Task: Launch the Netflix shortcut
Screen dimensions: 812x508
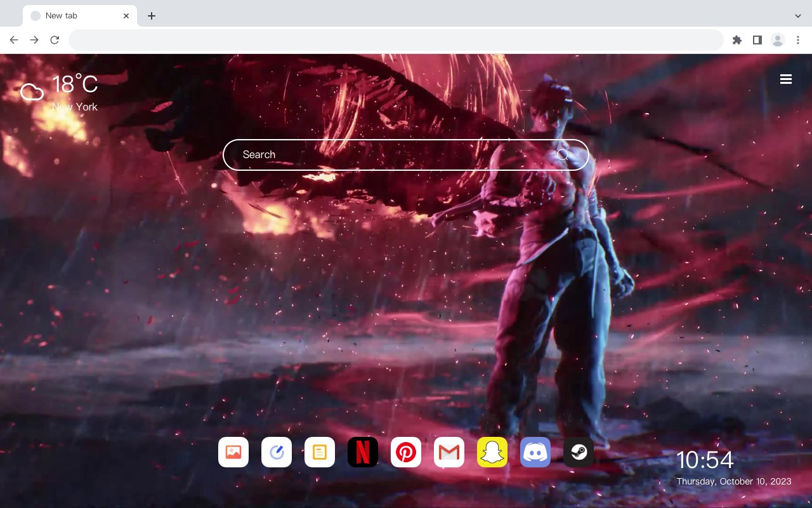Action: click(x=363, y=452)
